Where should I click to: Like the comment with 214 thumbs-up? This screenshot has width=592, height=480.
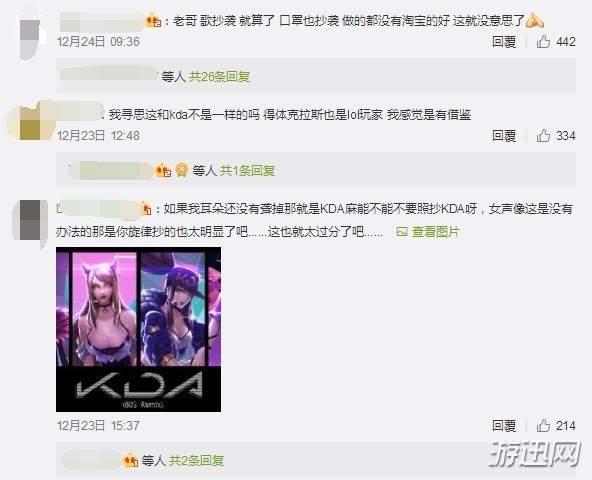point(543,426)
